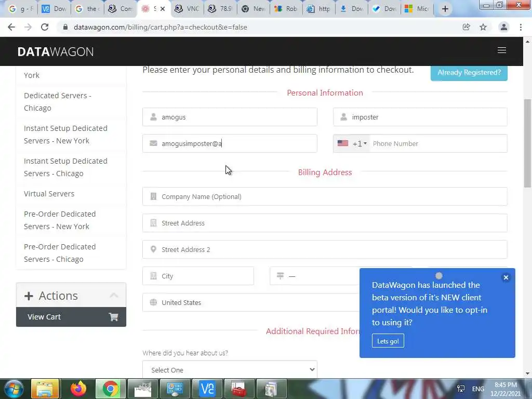Screen dimensions: 532x399
Task: Click the scrollbar down arrow
Action: click(527, 374)
